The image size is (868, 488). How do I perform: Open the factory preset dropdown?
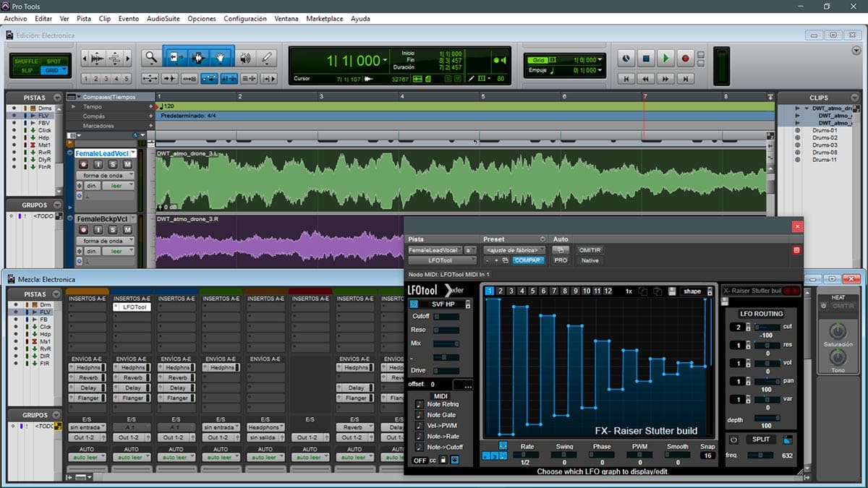pos(515,250)
